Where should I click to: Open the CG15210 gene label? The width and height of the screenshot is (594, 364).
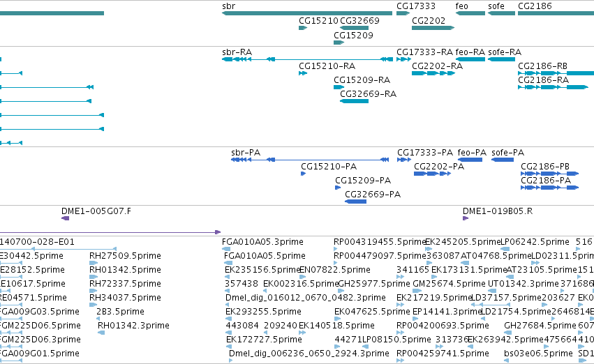click(x=318, y=21)
